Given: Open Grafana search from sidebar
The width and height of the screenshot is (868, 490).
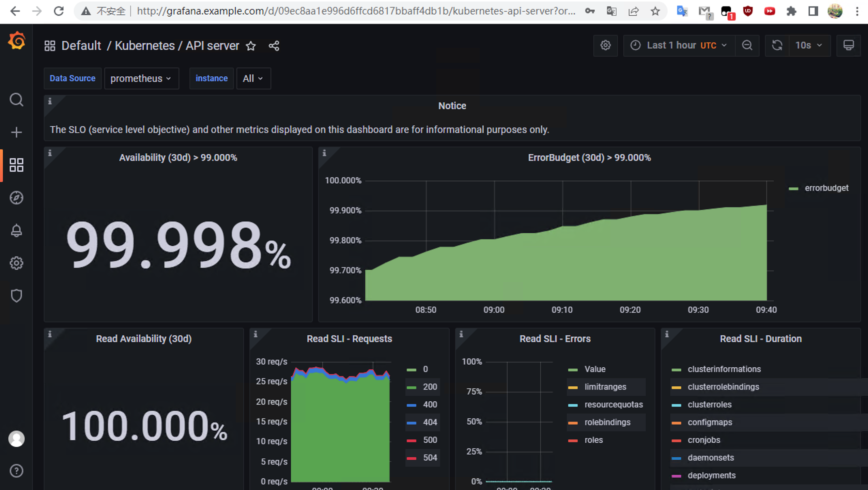Looking at the screenshot, I should point(16,100).
